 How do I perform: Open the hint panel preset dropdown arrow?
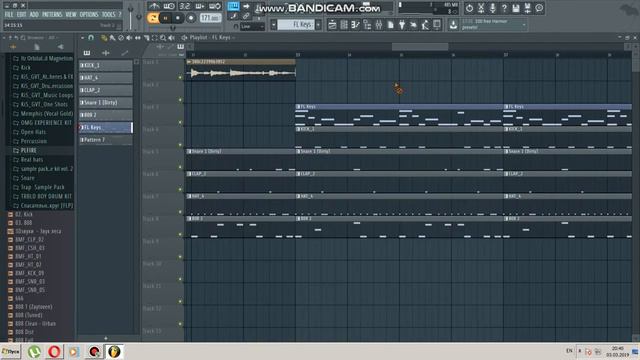point(524,24)
